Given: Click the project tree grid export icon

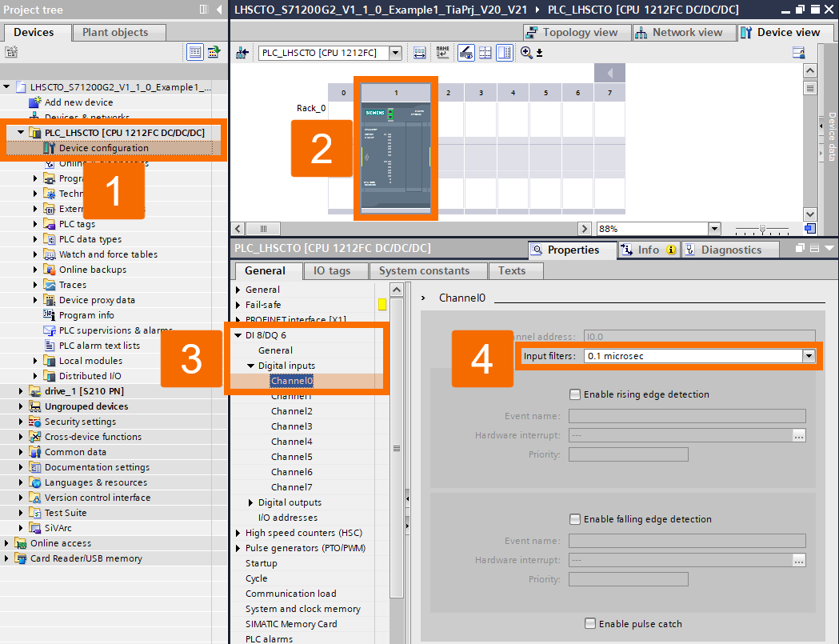Looking at the screenshot, I should tap(214, 52).
